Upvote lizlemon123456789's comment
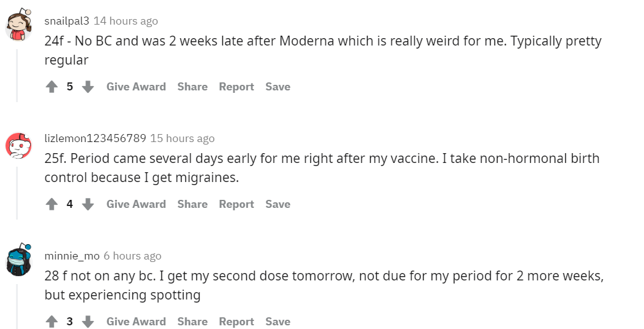The image size is (644, 329). tap(52, 204)
